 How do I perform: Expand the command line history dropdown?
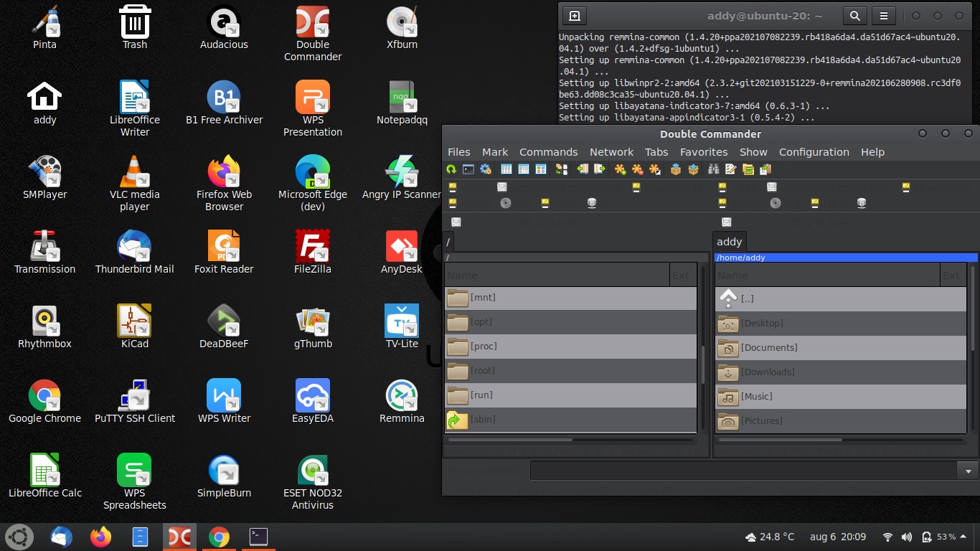tap(968, 471)
